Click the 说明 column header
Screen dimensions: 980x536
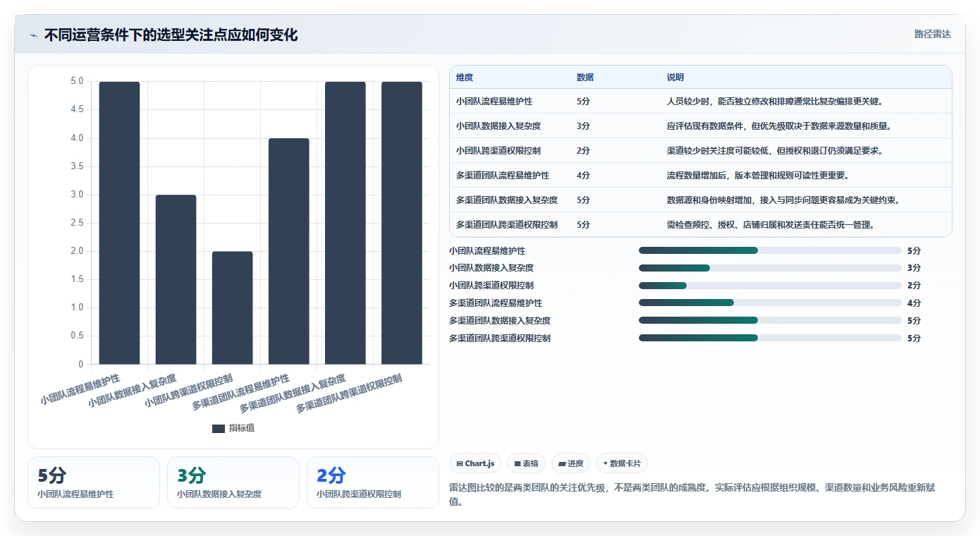click(x=675, y=78)
